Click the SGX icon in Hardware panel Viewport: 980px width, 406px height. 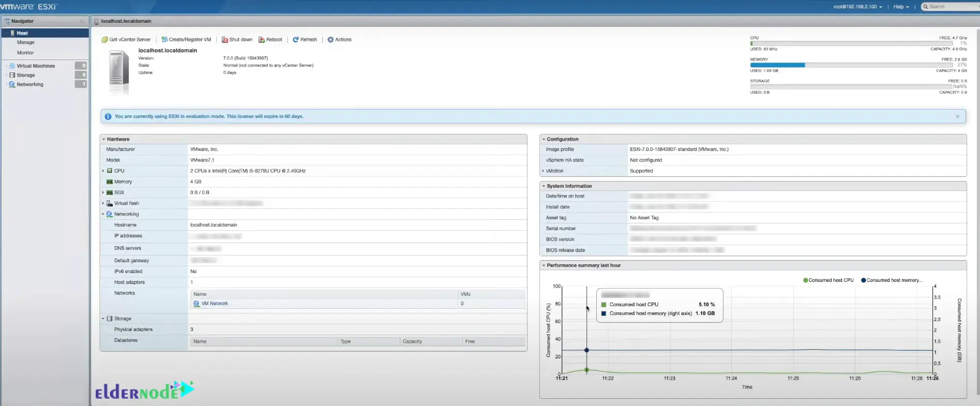coord(110,192)
